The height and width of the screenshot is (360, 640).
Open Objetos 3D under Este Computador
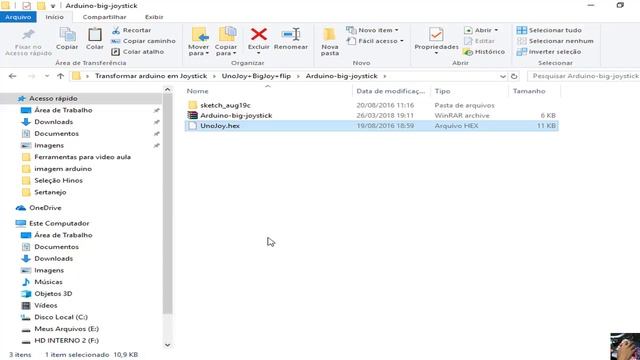pos(53,293)
